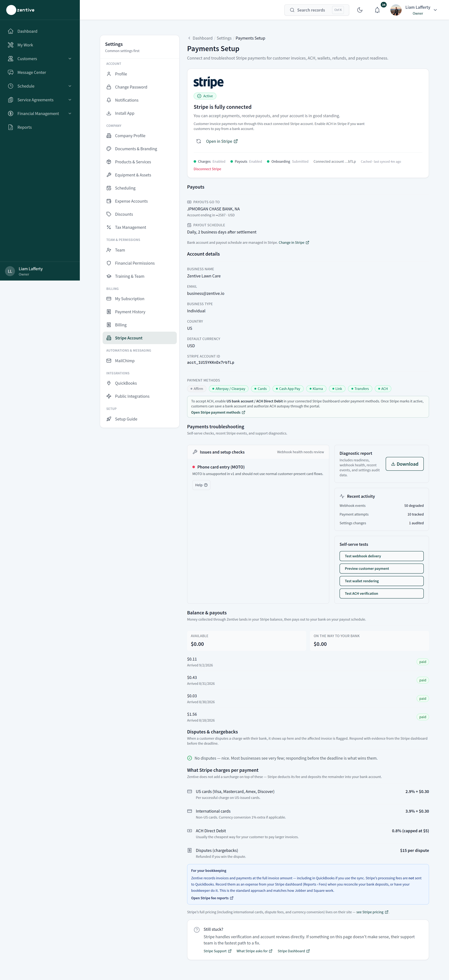Click the Zentive logo circle

tap(11, 10)
